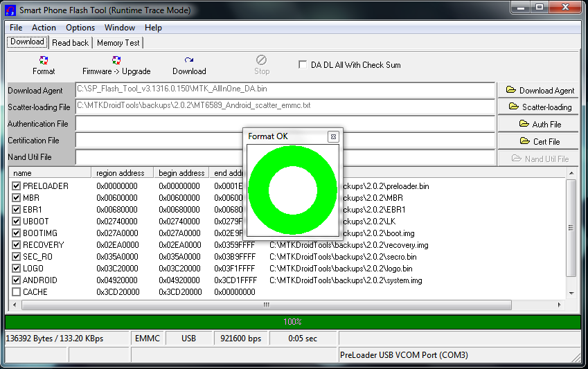Toggle DA DL All With Check Sum

tap(303, 64)
